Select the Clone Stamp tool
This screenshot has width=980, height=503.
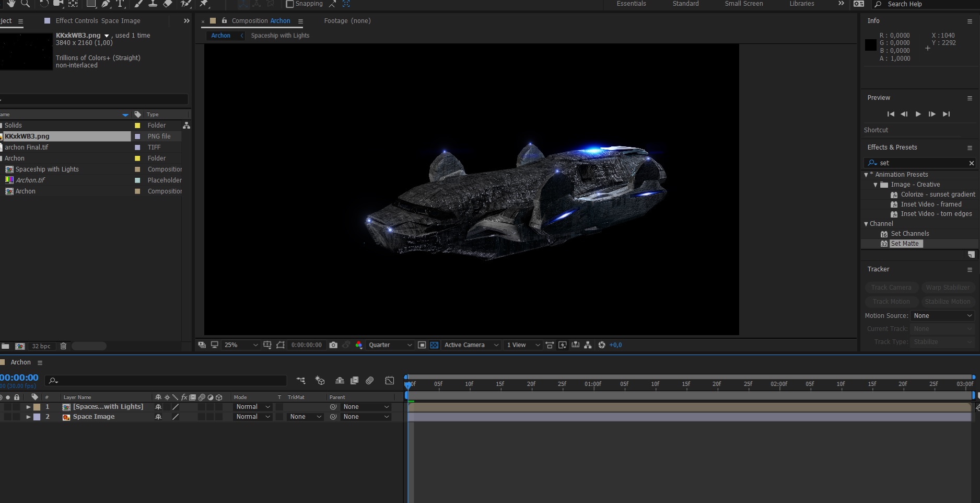(153, 4)
